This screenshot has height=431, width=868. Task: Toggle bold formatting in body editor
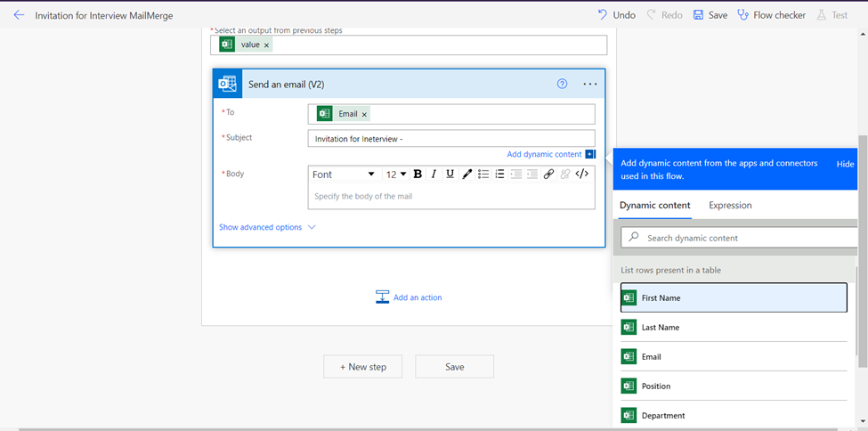click(418, 175)
